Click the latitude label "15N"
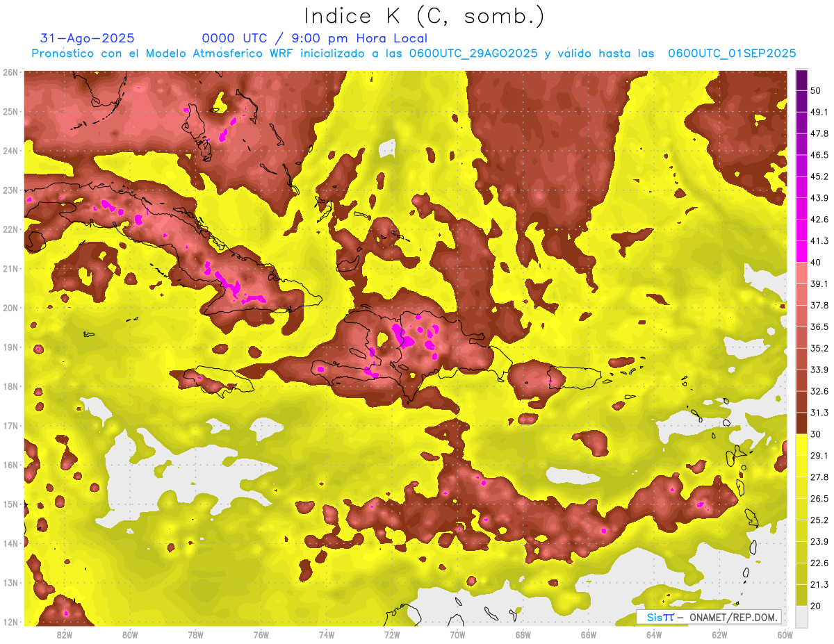Screen dimensions: 834x644 point(10,504)
